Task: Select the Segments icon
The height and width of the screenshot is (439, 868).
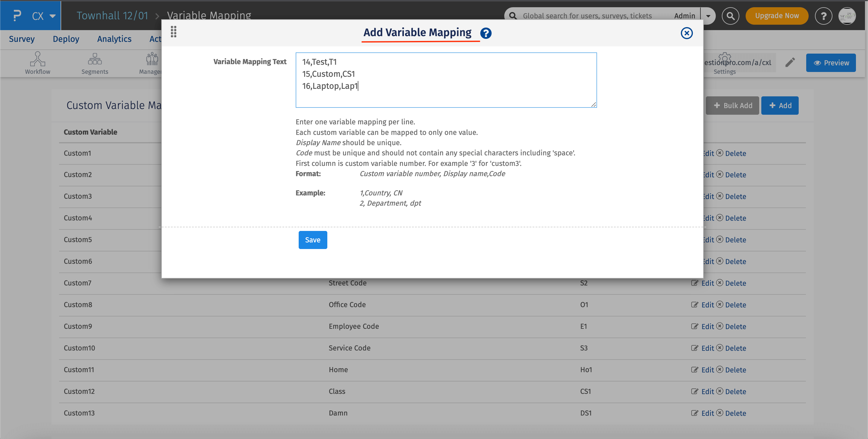Action: coord(95,63)
